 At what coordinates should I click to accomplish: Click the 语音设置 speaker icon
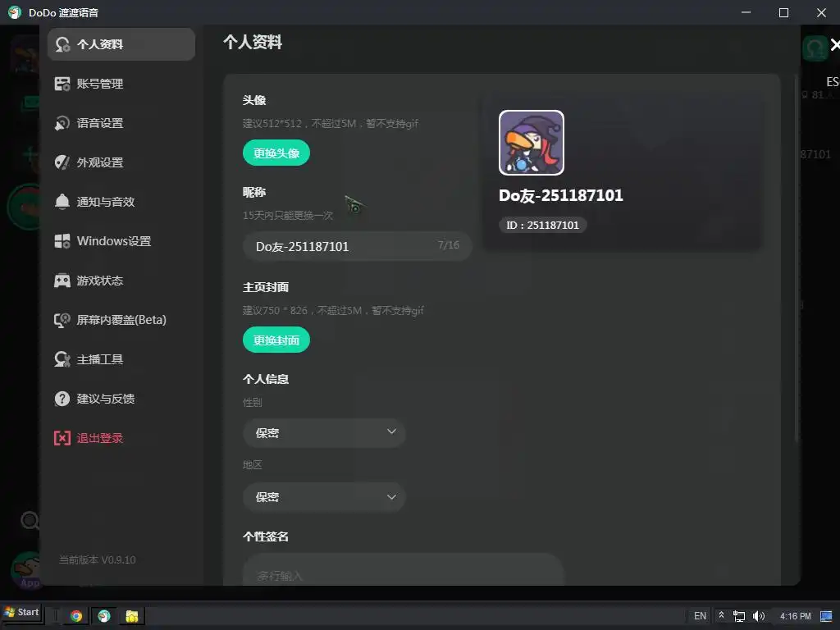click(x=62, y=123)
